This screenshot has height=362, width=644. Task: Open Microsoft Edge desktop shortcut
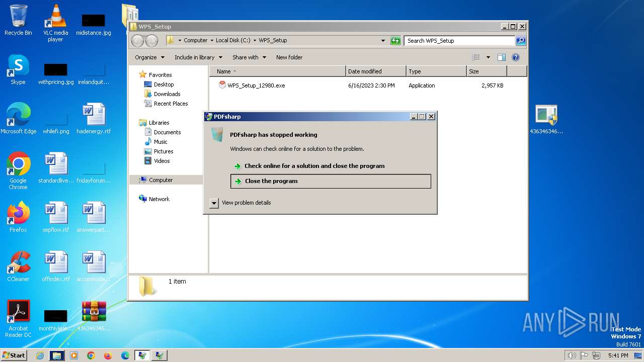(18, 119)
